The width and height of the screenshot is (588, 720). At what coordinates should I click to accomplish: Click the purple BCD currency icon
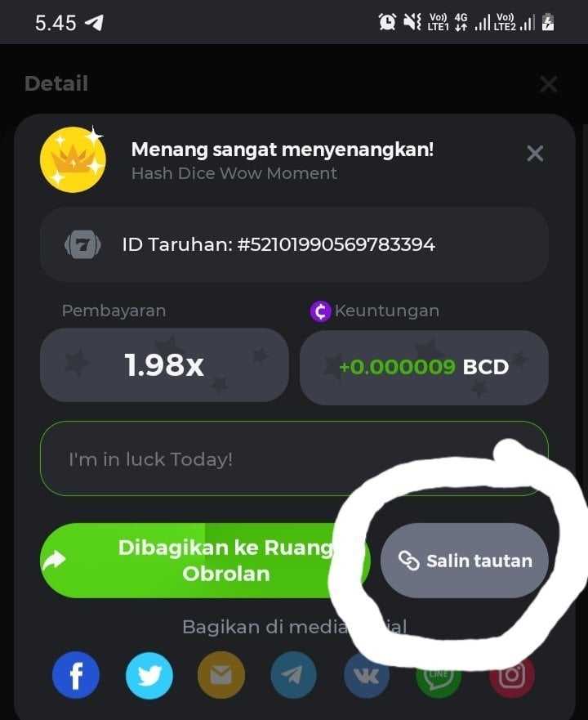coord(320,311)
